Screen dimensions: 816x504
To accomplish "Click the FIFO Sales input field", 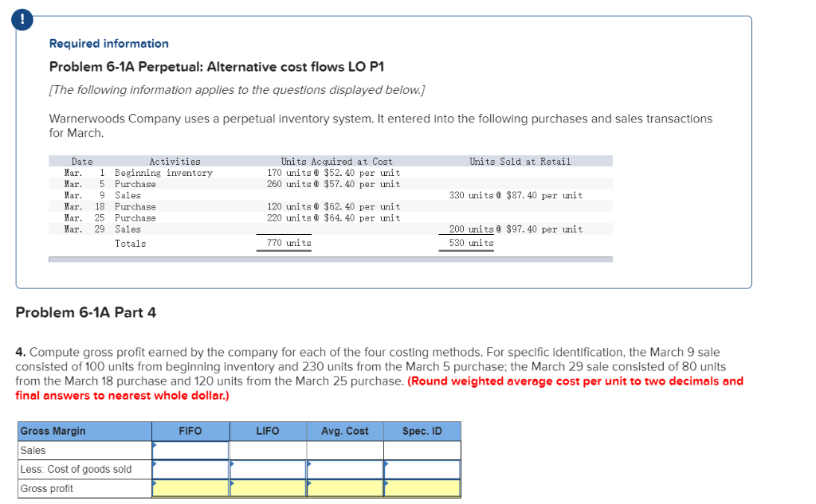I will pos(191,450).
